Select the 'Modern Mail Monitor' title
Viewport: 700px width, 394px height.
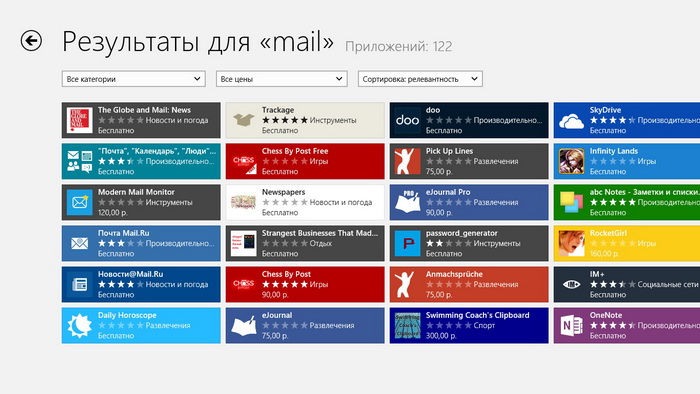pyautogui.click(x=136, y=192)
